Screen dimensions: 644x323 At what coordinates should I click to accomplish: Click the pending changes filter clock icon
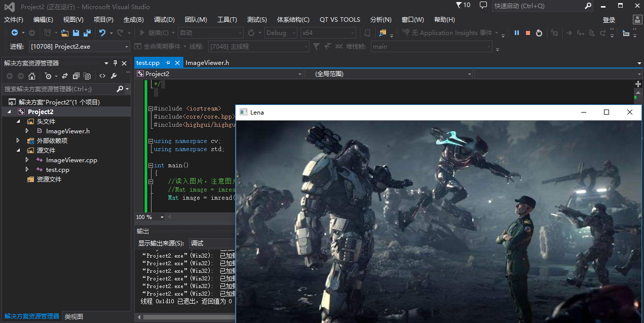pyautogui.click(x=49, y=76)
